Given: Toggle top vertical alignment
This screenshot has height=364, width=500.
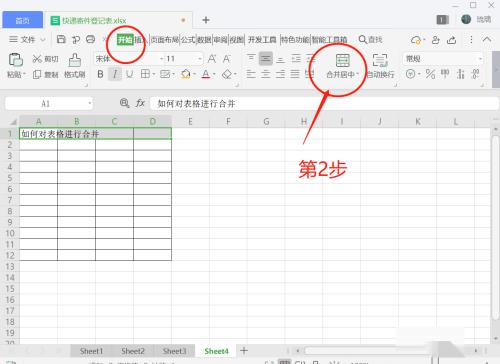Looking at the screenshot, I should (x=251, y=58).
